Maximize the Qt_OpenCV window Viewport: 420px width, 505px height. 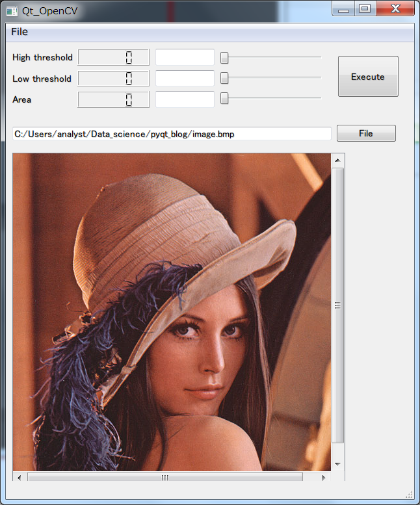pyautogui.click(x=365, y=8)
